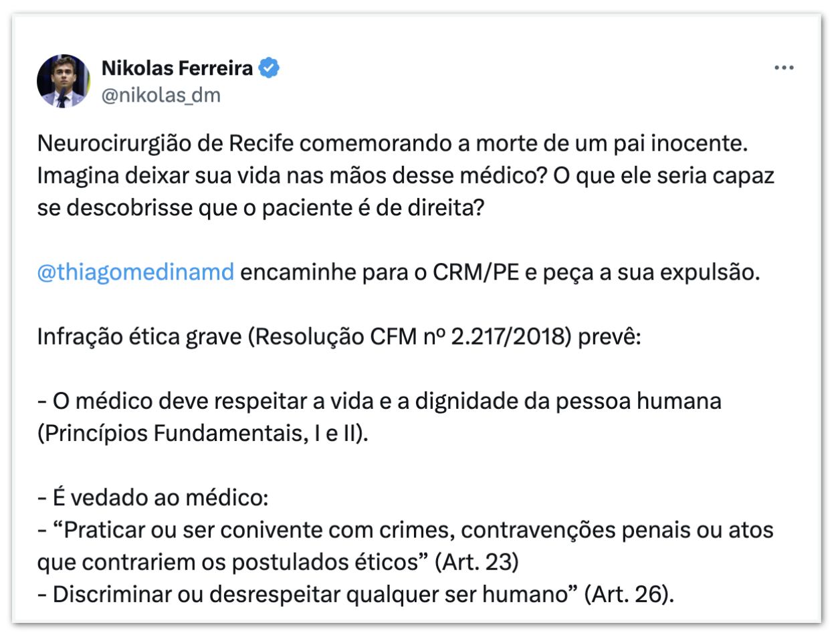Click the '(Princípios Fundamentais, I e II)' text
Screen dimensions: 840x641
(202, 433)
